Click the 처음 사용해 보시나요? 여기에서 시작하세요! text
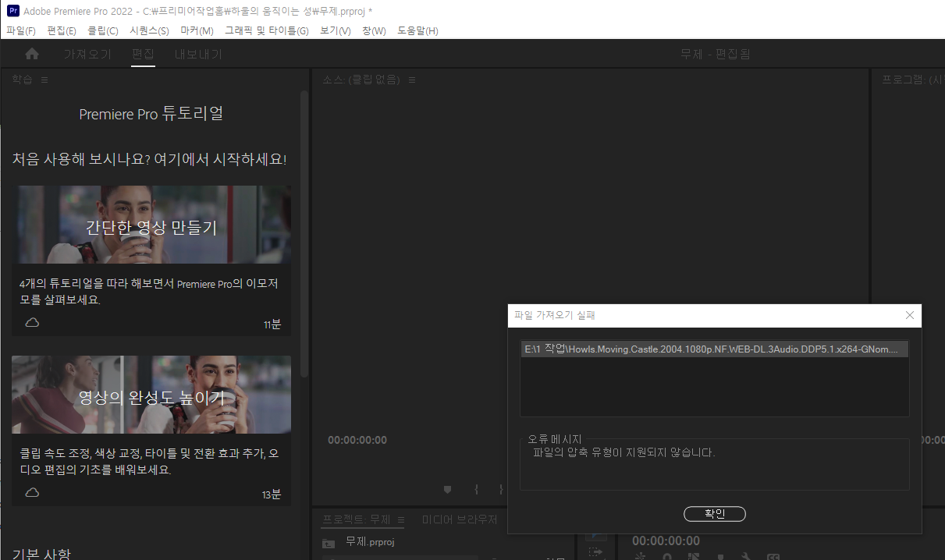 (x=149, y=159)
